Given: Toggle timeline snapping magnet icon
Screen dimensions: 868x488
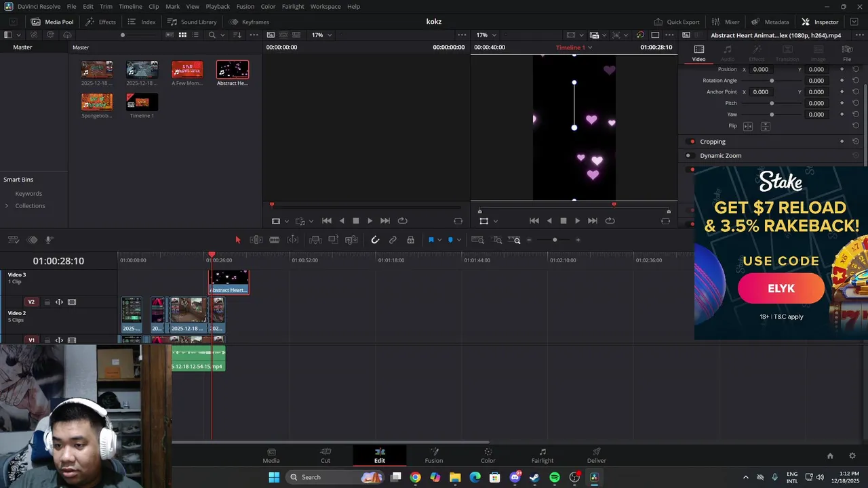Looking at the screenshot, I should point(375,240).
